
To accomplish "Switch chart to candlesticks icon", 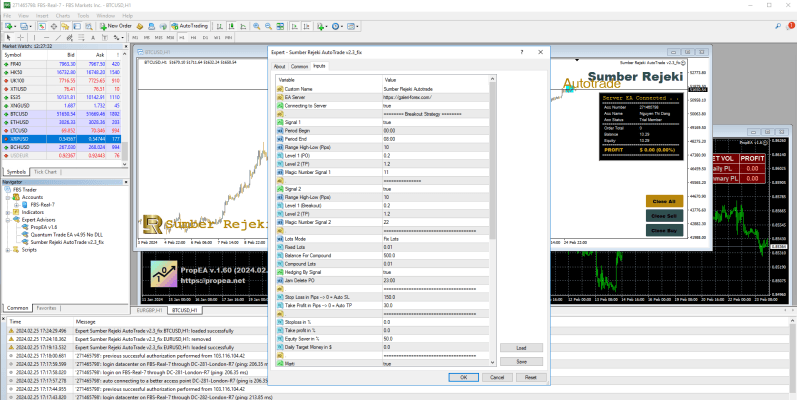I will 231,26.
